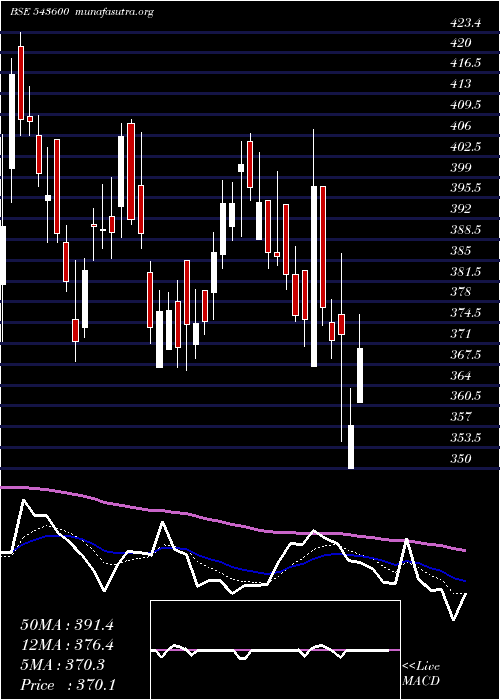Screen dimensions: 500x700
Task: Click inside the MACD indicator box
Action: click(x=275, y=650)
